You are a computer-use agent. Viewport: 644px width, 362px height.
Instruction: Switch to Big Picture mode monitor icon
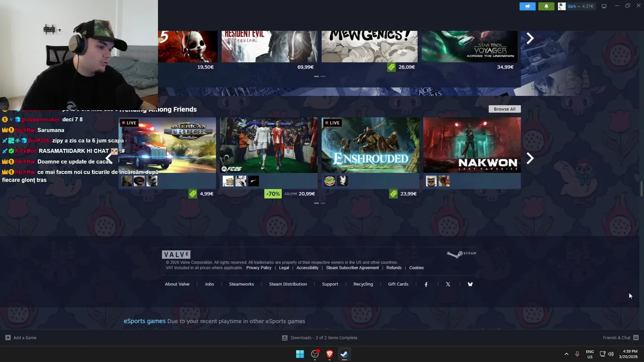coord(604,6)
